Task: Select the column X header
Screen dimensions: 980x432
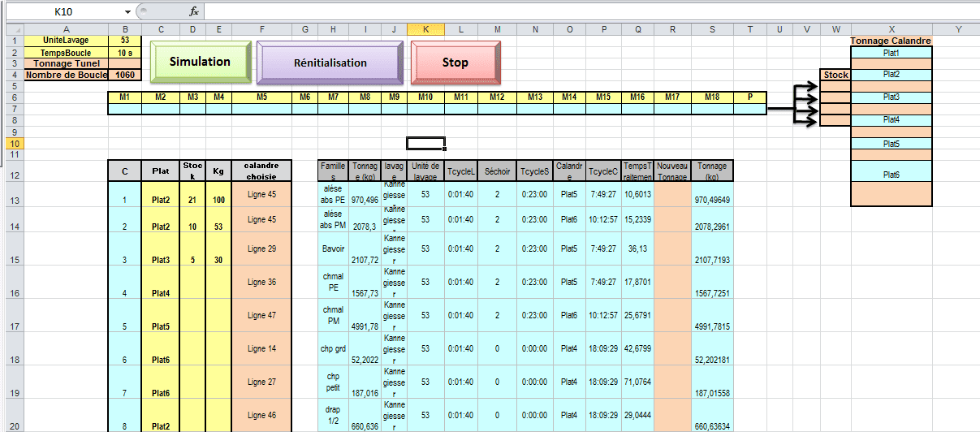Action: [x=891, y=29]
